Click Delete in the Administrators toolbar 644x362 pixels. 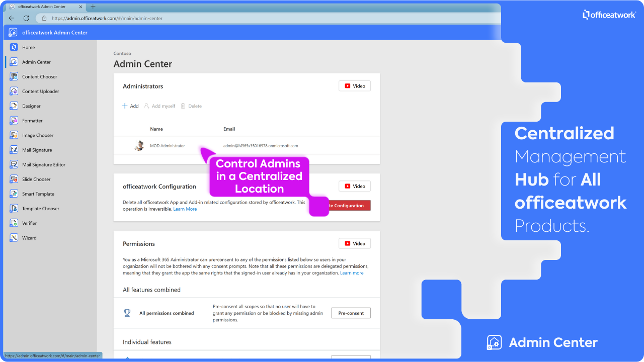(x=191, y=106)
